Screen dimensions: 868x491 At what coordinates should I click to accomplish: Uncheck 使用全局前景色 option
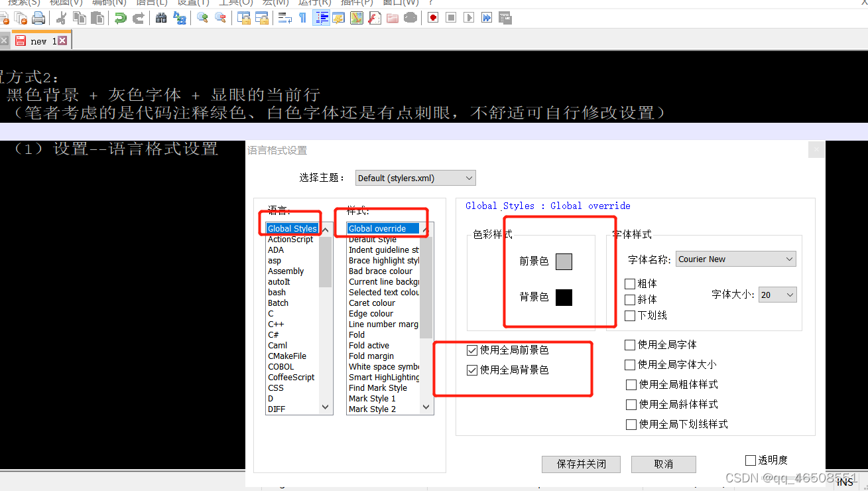pos(473,350)
